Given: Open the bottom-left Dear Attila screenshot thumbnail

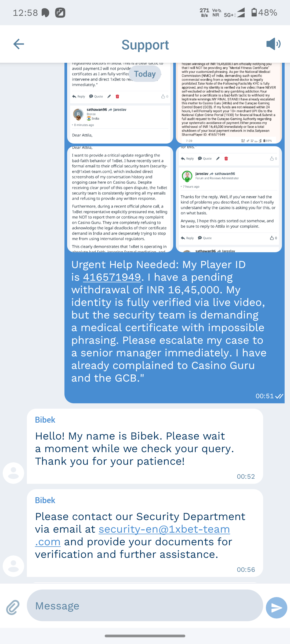Looking at the screenshot, I should pyautogui.click(x=120, y=199).
